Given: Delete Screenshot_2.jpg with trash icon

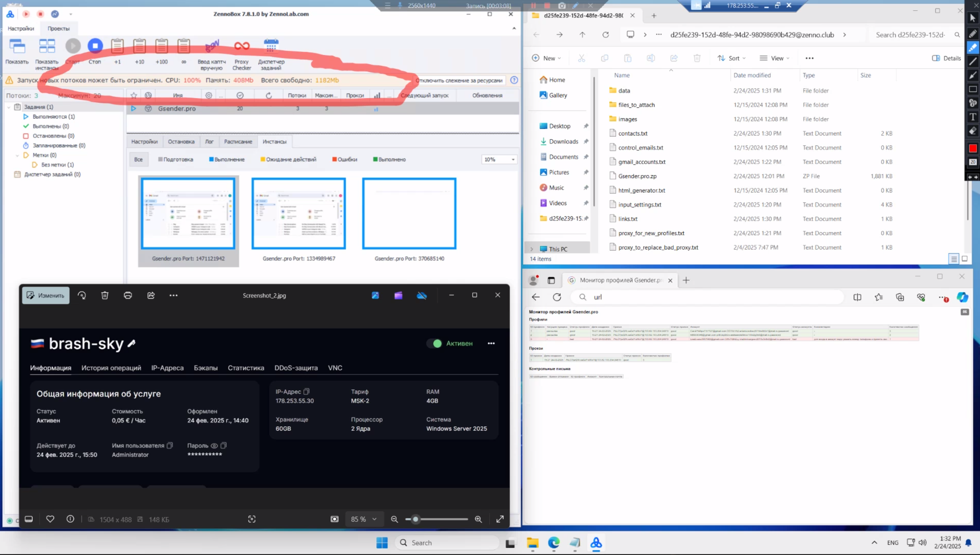Looking at the screenshot, I should click(105, 295).
